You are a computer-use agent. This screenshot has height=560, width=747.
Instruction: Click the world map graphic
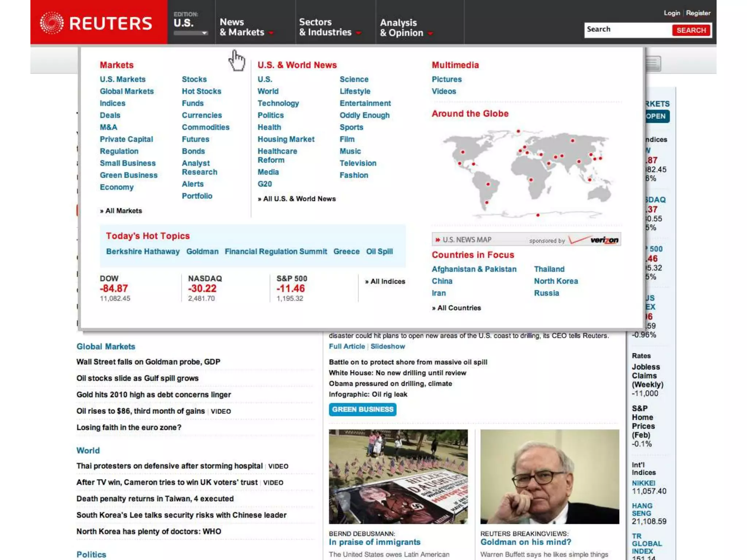pyautogui.click(x=526, y=174)
